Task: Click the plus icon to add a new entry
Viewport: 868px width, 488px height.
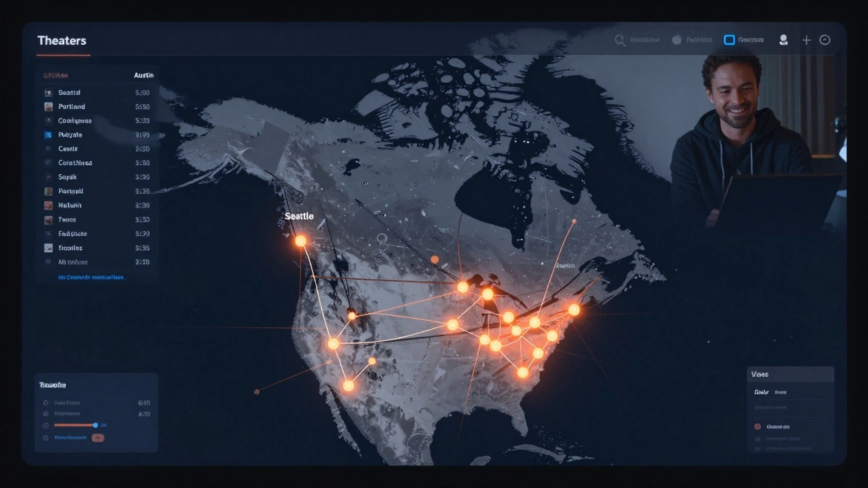Action: pos(806,40)
